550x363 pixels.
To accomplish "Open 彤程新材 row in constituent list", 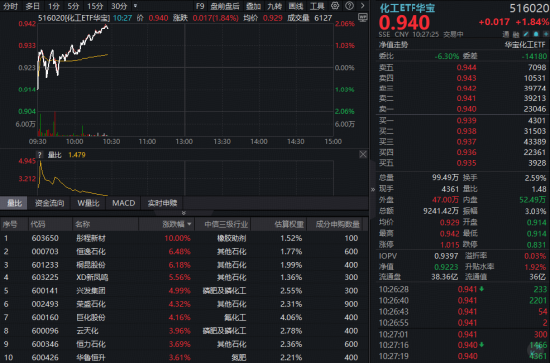I will tap(183, 238).
